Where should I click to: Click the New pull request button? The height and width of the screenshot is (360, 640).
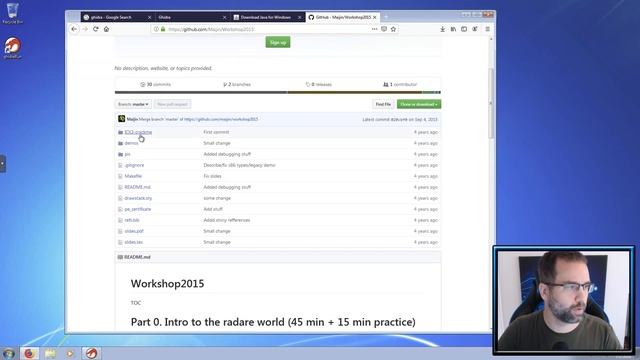click(172, 104)
